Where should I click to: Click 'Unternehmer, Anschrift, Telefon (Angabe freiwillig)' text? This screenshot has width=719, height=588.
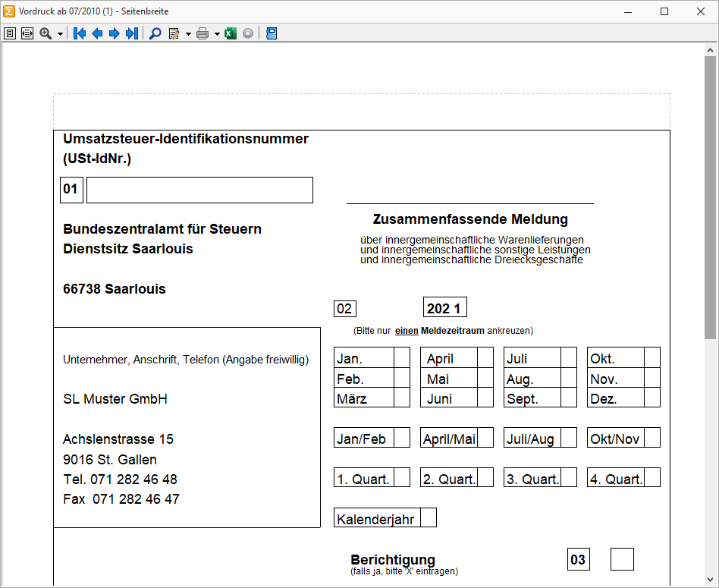[x=186, y=360]
